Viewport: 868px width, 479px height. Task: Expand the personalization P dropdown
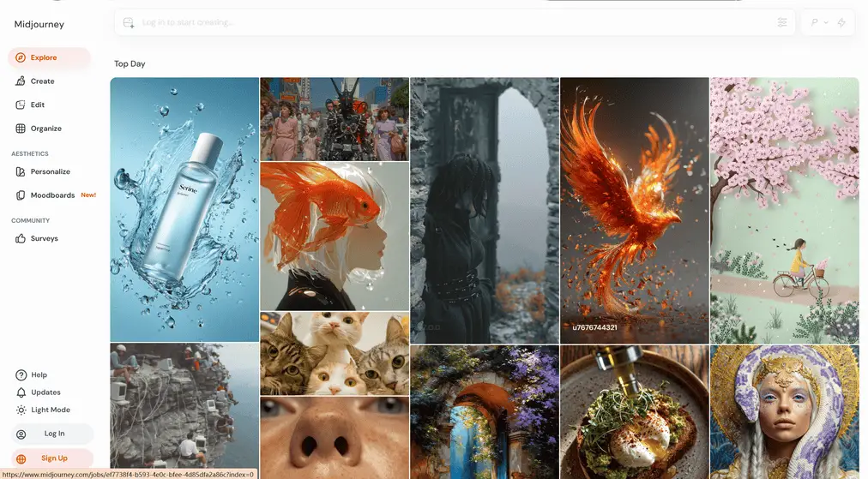(819, 23)
